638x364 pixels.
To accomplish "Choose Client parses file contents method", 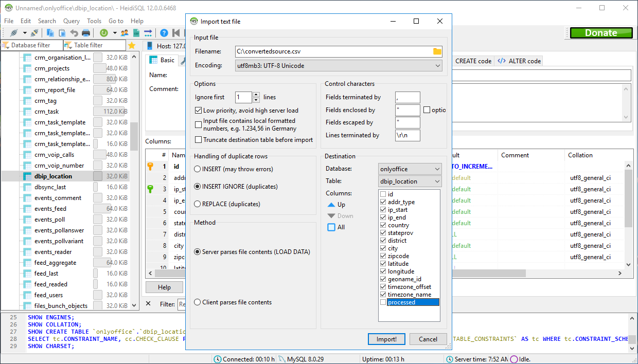I will [x=198, y=302].
